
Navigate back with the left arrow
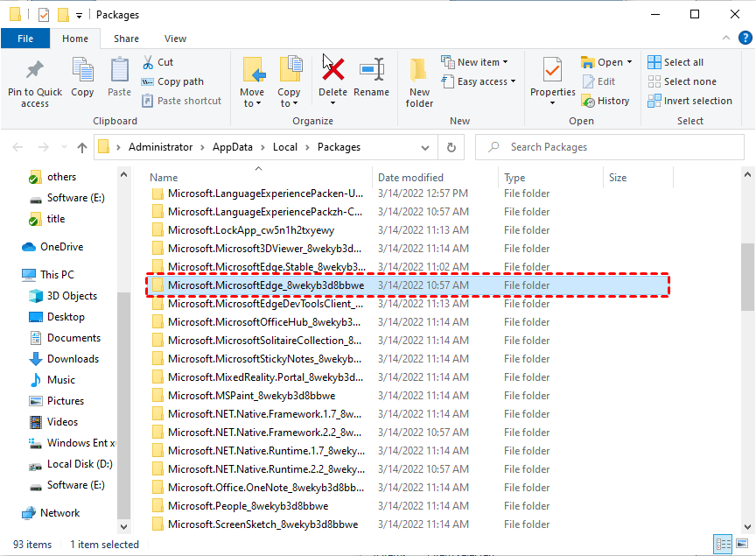coord(17,147)
